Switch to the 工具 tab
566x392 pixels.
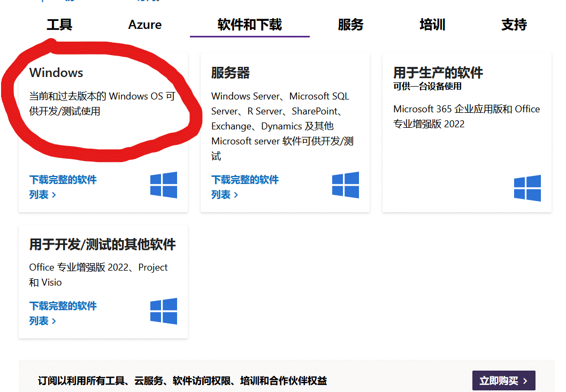coord(59,25)
